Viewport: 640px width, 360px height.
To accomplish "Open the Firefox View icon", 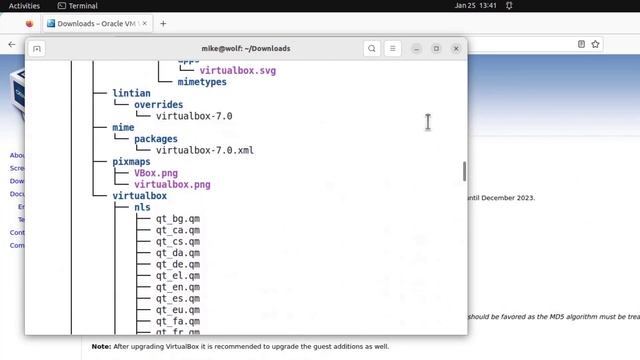I will click(29, 24).
